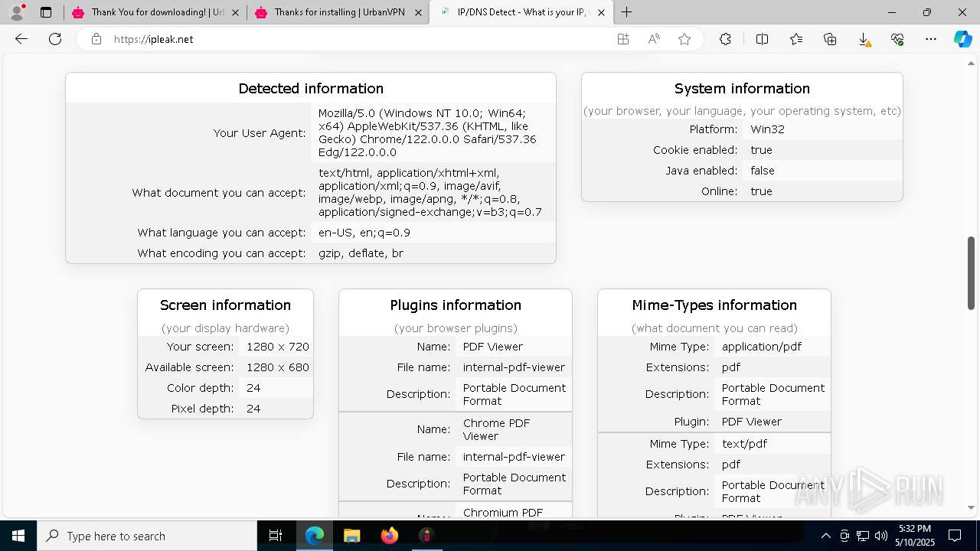Image resolution: width=980 pixels, height=551 pixels.
Task: Toggle split screen view
Action: pyautogui.click(x=762, y=39)
